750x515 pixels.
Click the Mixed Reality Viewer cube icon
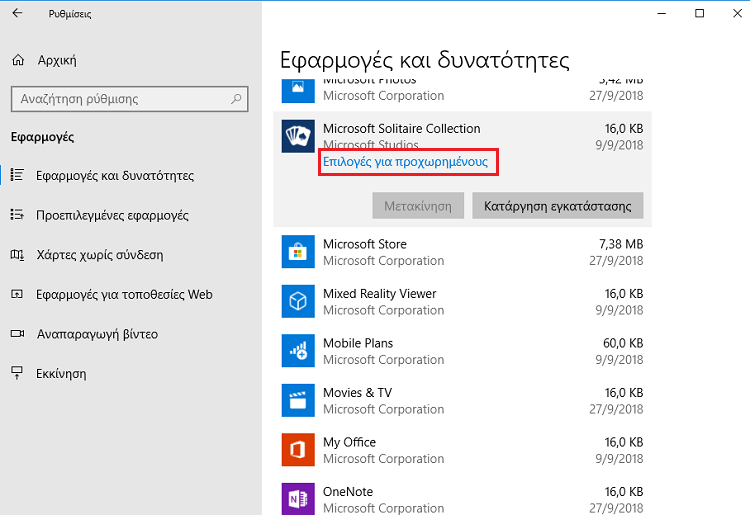pos(298,301)
